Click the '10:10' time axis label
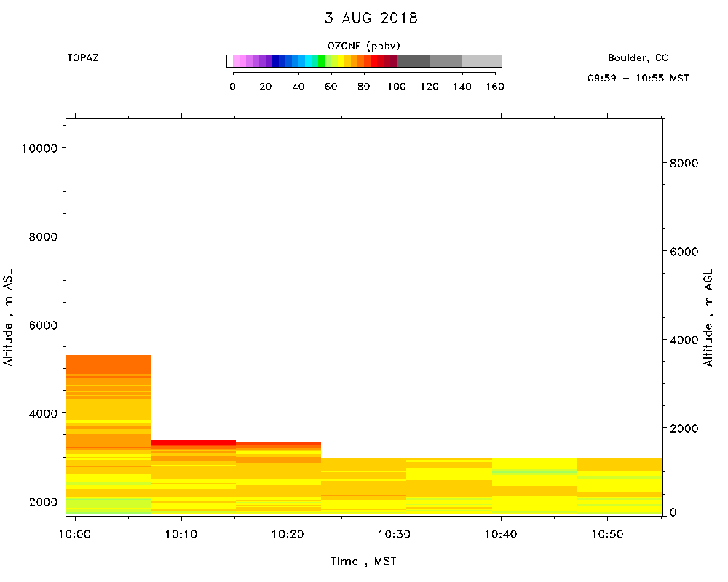 (x=181, y=535)
